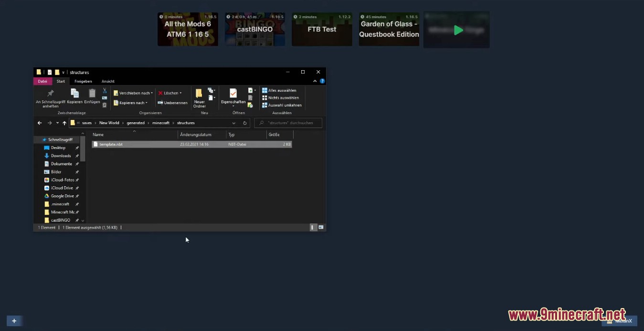Click the structures search field
This screenshot has width=644, height=331.
click(x=288, y=123)
